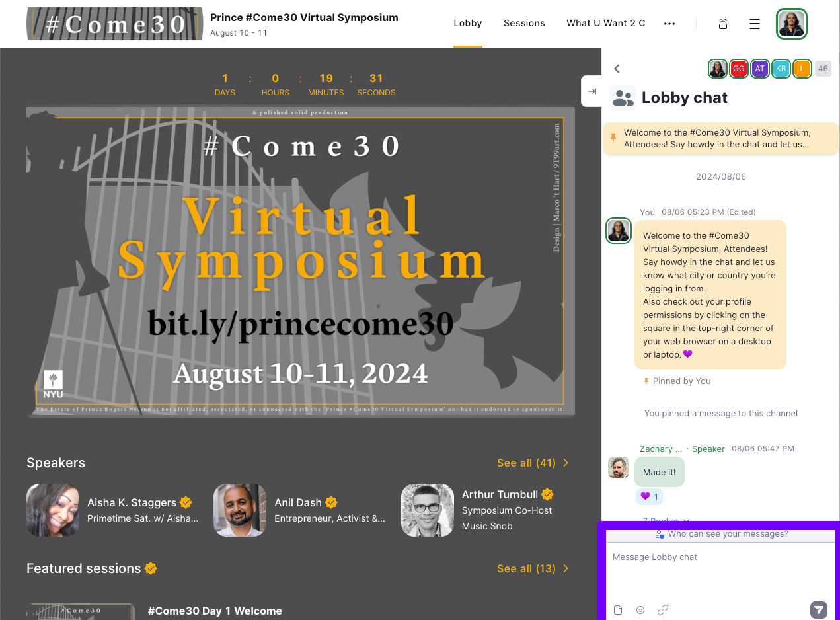Click Zachary's speaker name in chat

661,449
